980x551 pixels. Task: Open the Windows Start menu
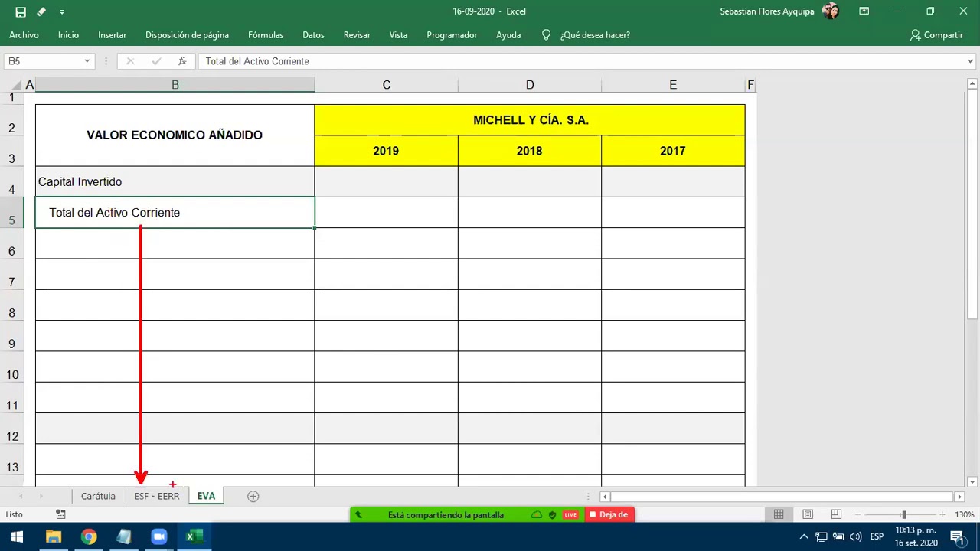[17, 536]
